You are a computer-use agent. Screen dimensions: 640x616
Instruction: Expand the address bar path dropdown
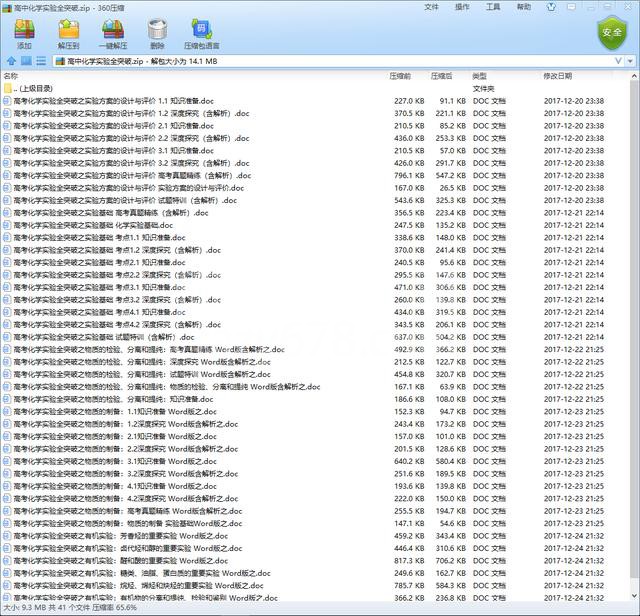click(629, 61)
